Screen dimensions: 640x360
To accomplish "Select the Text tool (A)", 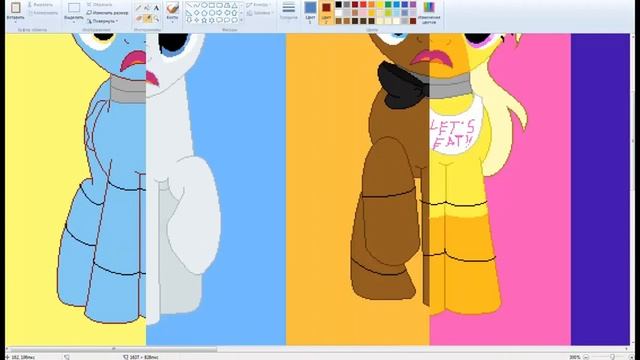I will pyautogui.click(x=156, y=8).
